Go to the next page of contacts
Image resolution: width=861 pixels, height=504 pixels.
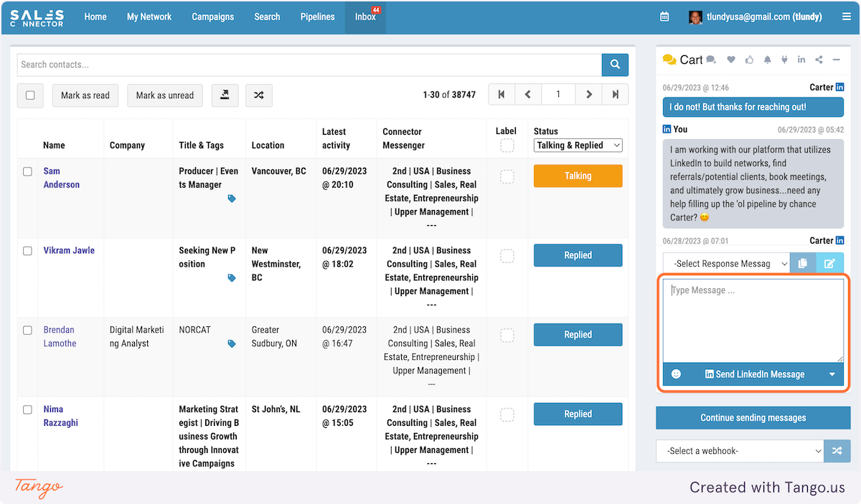point(589,95)
